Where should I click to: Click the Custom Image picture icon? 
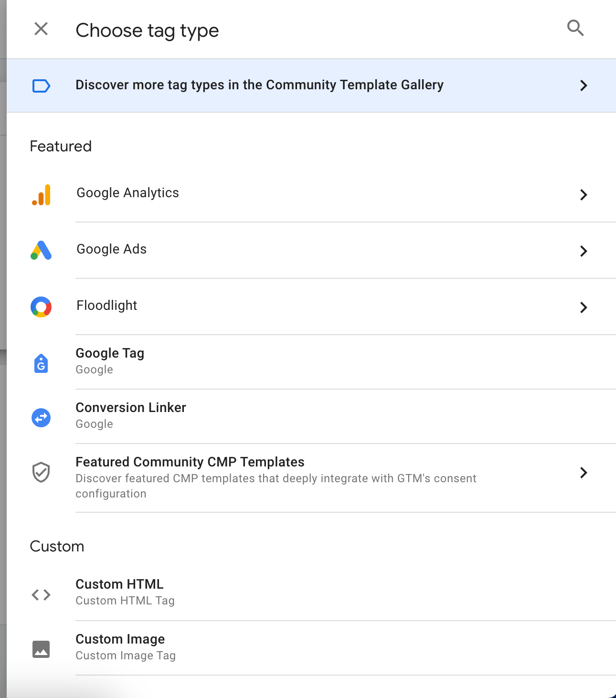coord(41,649)
